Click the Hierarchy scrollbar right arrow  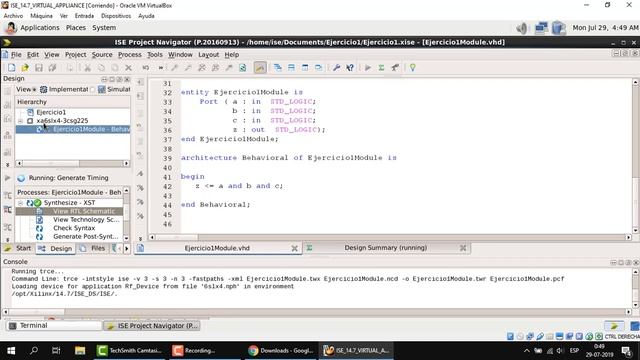(126, 163)
